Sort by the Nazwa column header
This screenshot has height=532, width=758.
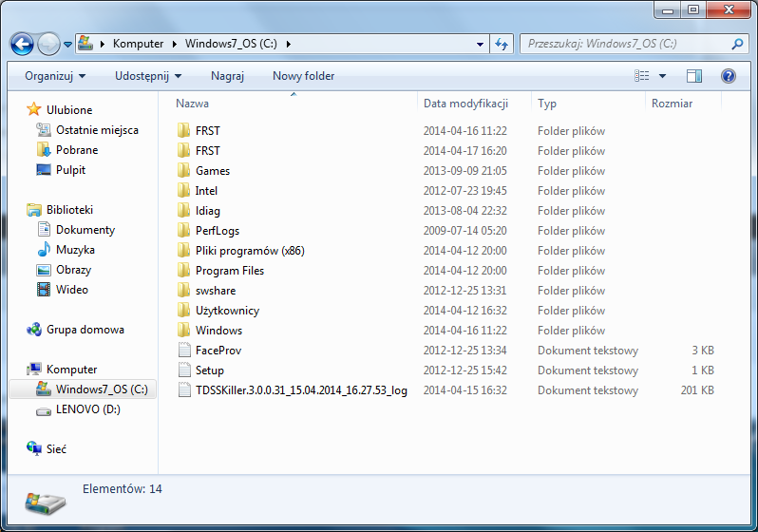(x=193, y=104)
